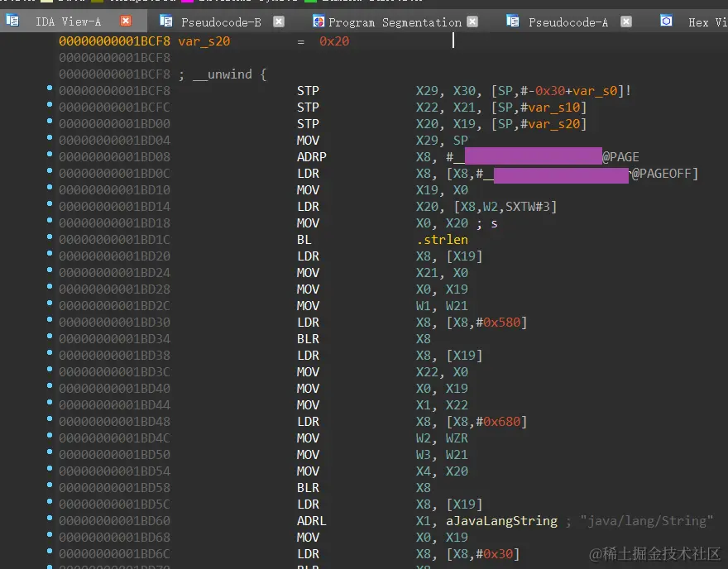This screenshot has width=728, height=569.
Task: Select the ADRL mnemonic
Action: click(312, 521)
